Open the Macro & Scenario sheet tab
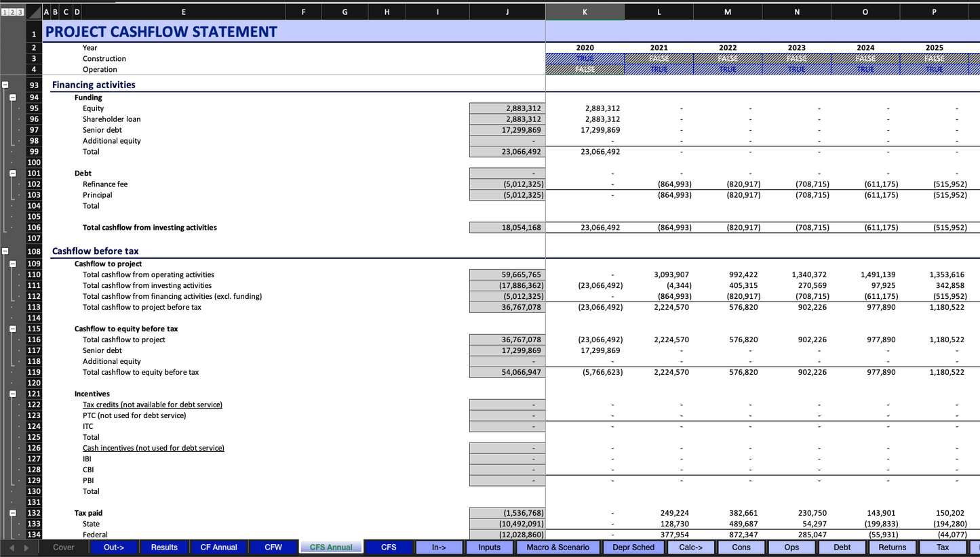 (x=558, y=548)
